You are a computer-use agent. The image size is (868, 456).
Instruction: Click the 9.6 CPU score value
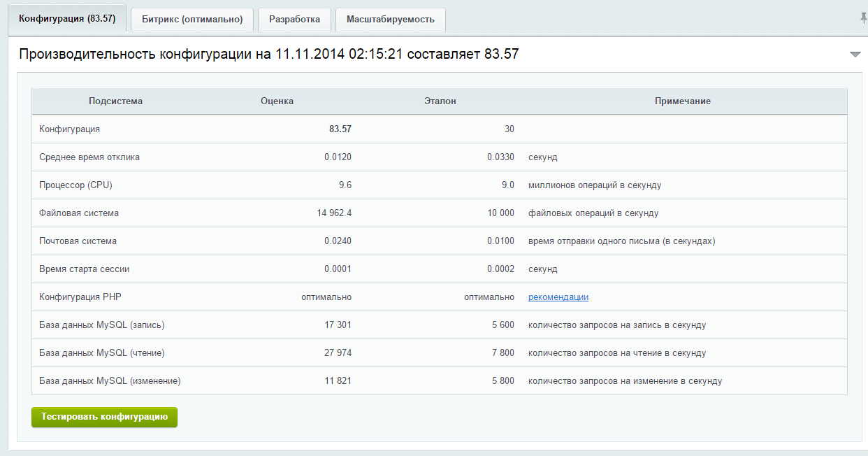pyautogui.click(x=345, y=185)
